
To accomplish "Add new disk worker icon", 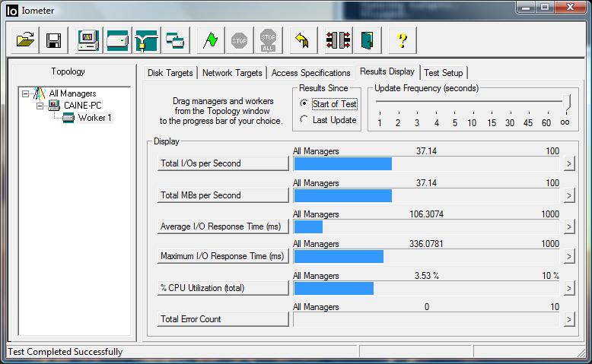I will pyautogui.click(x=117, y=40).
